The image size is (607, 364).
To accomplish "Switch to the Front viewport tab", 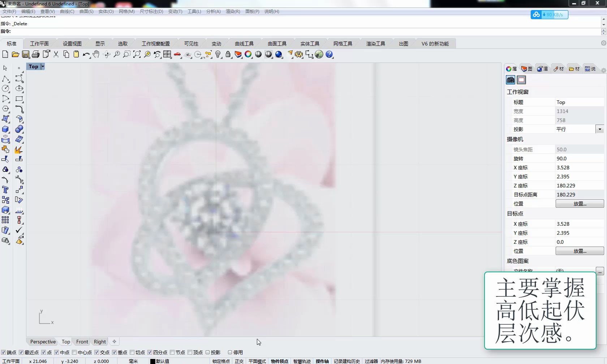I will 82,342.
